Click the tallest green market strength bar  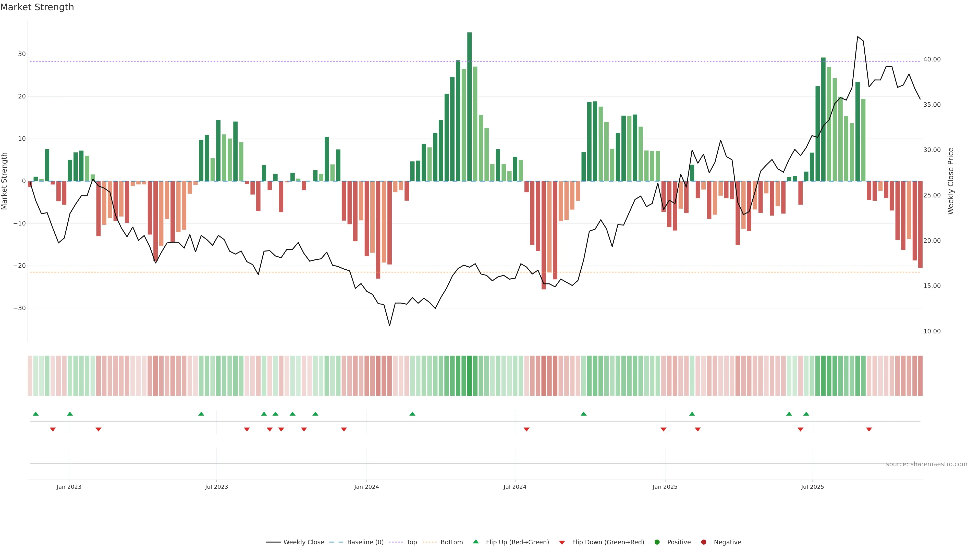(470, 106)
